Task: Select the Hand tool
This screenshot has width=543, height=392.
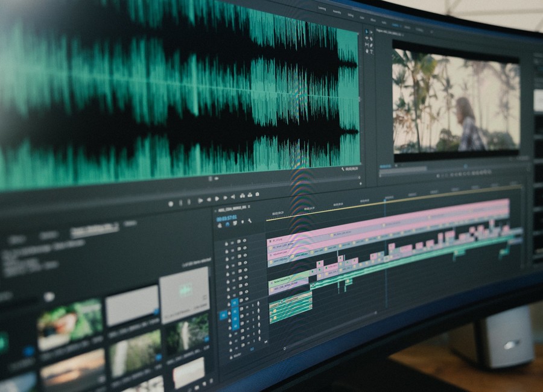Action: pos(367,51)
